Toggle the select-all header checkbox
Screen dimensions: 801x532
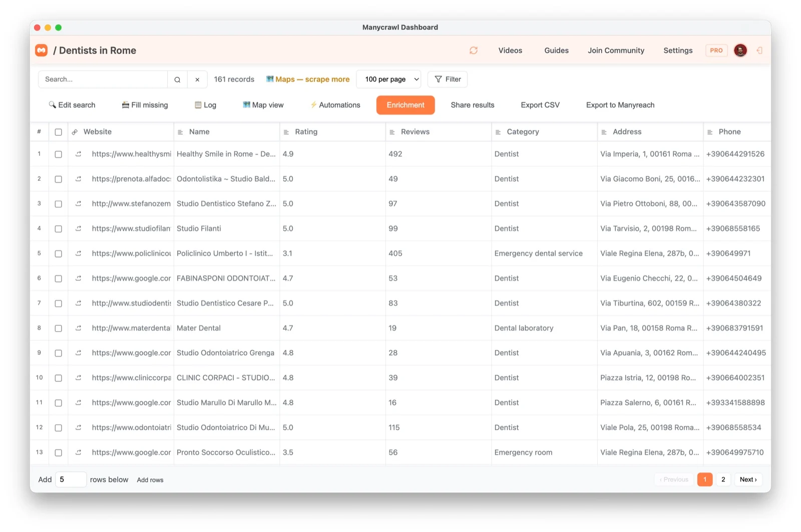(59, 132)
